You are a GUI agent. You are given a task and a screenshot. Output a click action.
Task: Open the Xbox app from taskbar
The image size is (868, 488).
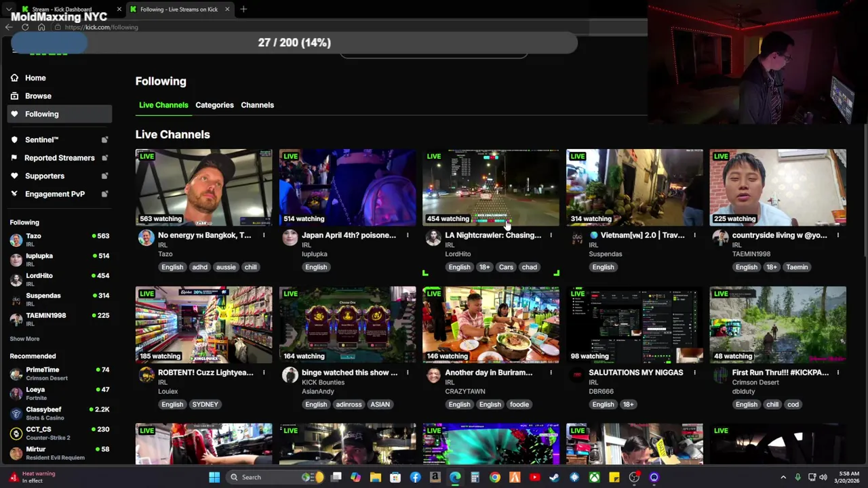pos(594,477)
